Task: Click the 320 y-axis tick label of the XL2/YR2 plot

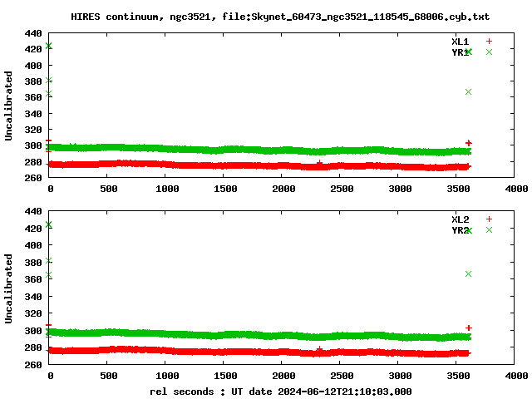Action: [33, 313]
